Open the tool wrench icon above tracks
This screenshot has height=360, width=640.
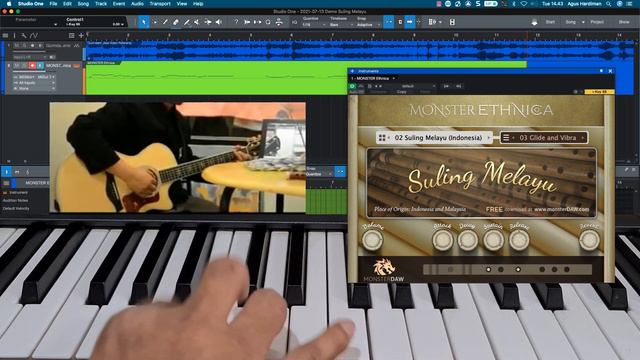[24, 36]
